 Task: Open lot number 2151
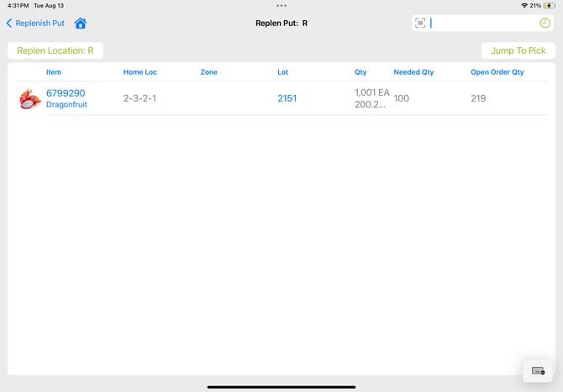[287, 98]
